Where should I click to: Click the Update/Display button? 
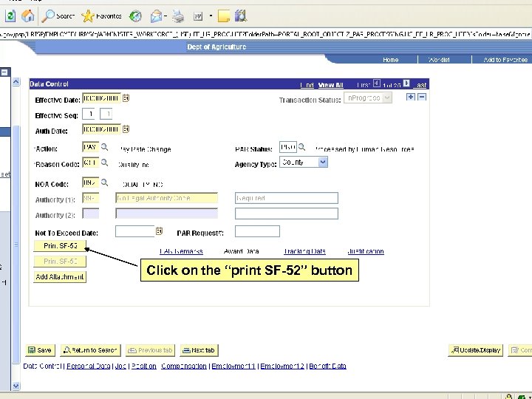coord(476,350)
